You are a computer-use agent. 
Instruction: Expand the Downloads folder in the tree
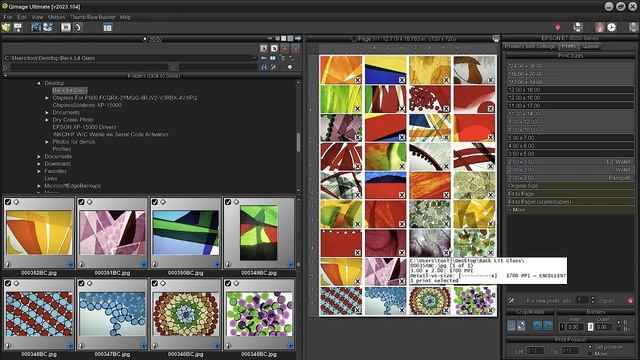[x=39, y=164]
